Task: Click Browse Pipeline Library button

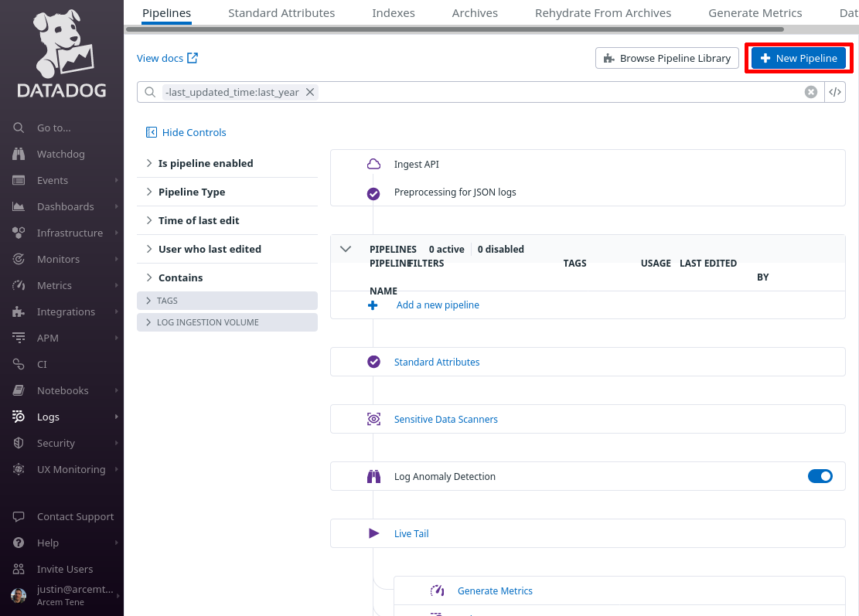Action: 667,58
